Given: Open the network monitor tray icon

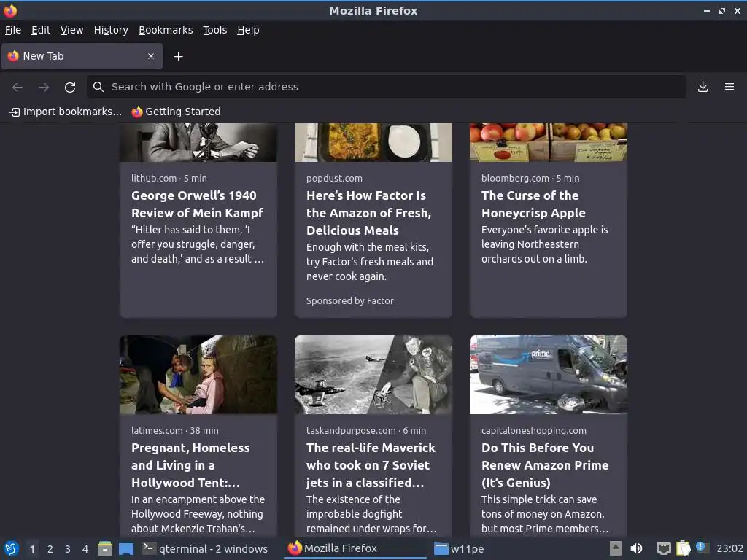Looking at the screenshot, I should 664,548.
